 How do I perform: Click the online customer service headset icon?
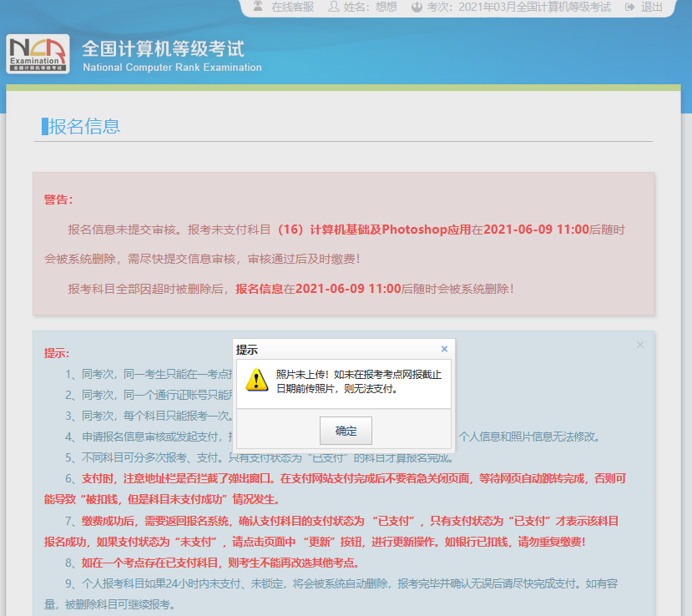coord(256,7)
